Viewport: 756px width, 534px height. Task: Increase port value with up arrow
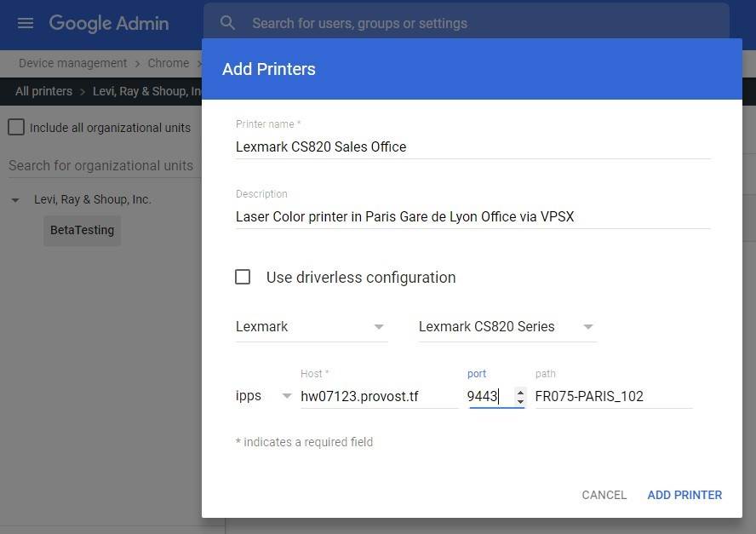click(x=520, y=393)
